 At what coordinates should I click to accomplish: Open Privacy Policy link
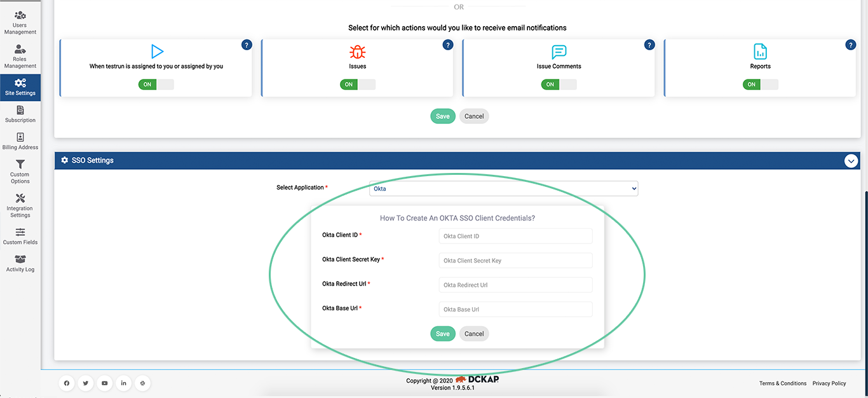[829, 383]
